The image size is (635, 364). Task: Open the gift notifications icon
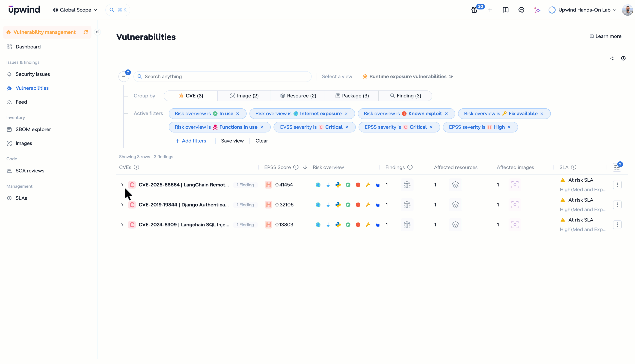pyautogui.click(x=474, y=10)
